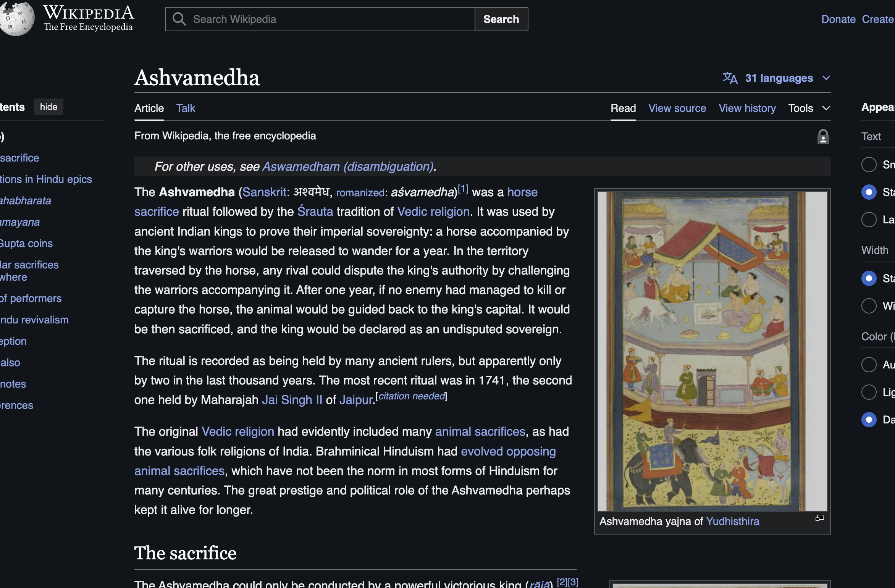Select the Small text size radio button
This screenshot has height=588, width=895.
coord(869,165)
